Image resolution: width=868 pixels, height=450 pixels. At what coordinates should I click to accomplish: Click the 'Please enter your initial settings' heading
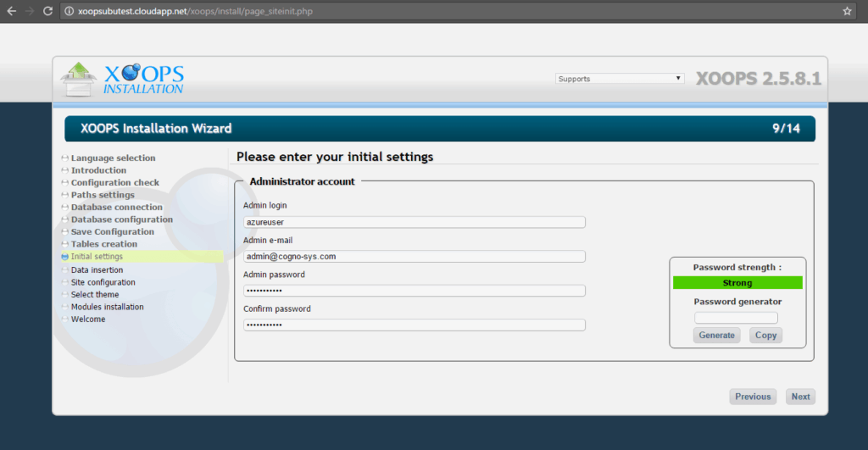[335, 157]
